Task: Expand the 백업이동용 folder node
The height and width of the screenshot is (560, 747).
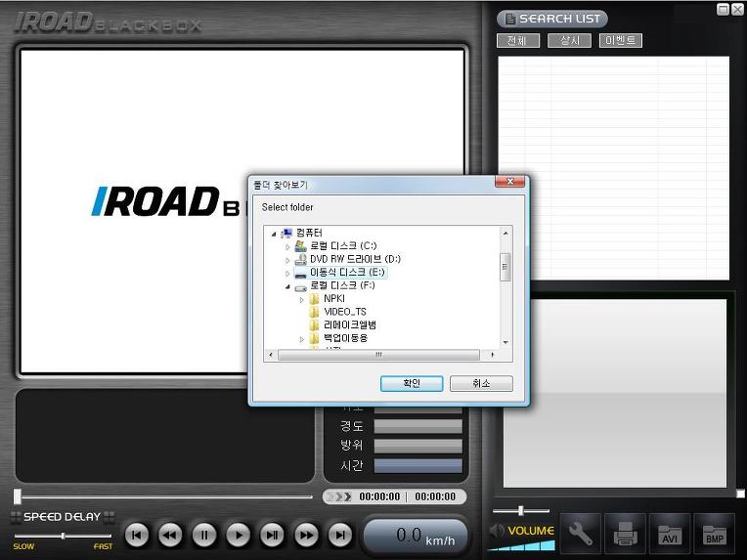Action: tap(301, 339)
